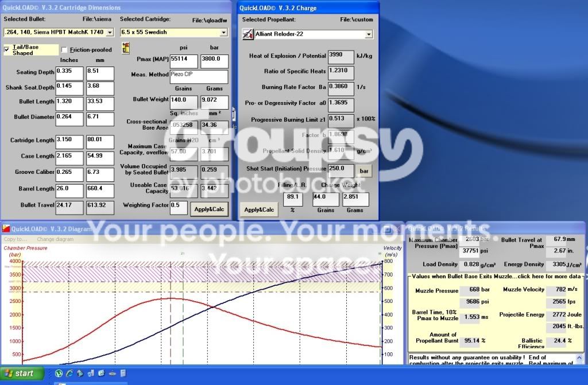588x385 pixels.
Task: Click the Bullet Travel 24.17 inches field
Action: coord(69,208)
